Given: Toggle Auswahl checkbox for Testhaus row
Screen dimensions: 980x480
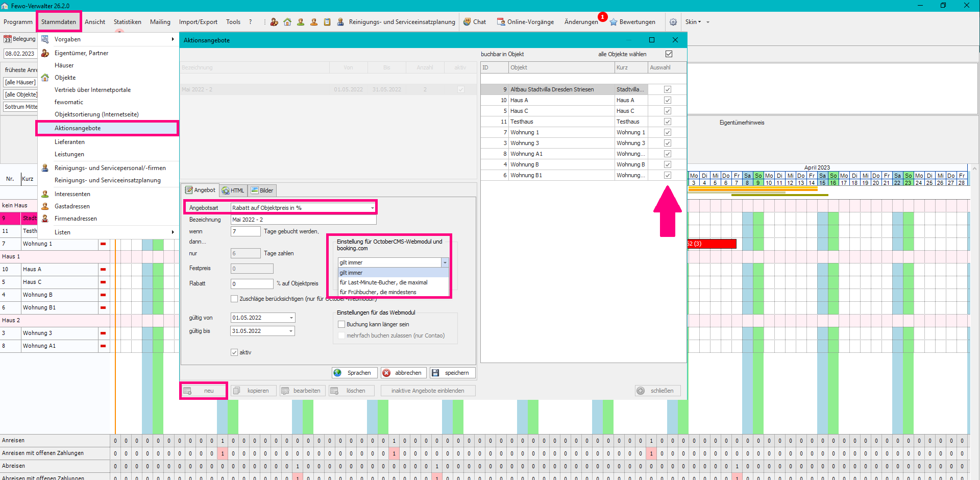Looking at the screenshot, I should click(667, 122).
